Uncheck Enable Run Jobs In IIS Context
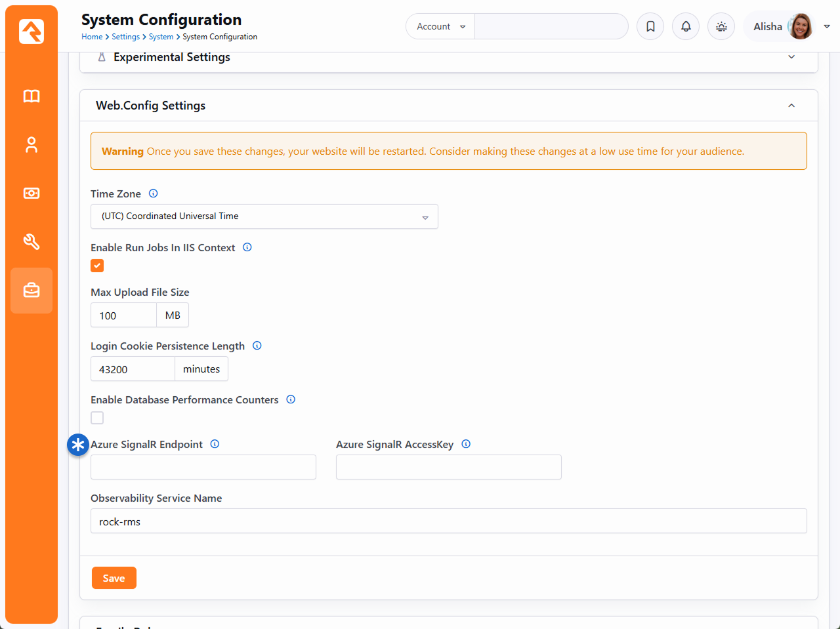This screenshot has height=629, width=840. (x=97, y=266)
